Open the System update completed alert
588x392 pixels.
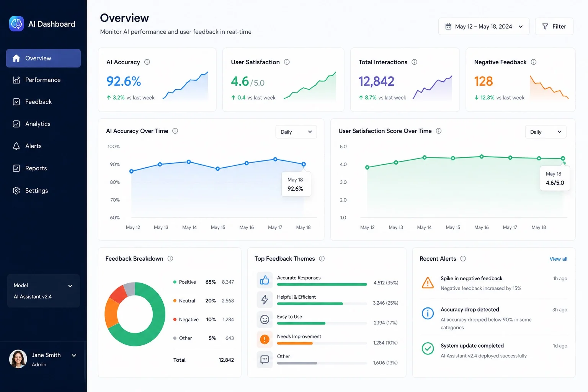coord(494,351)
